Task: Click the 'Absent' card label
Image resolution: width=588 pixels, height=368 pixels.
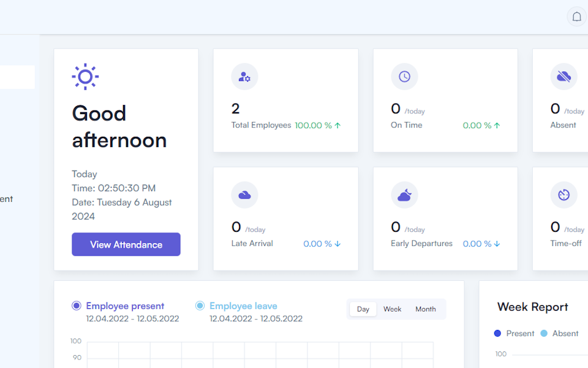Action: point(563,125)
